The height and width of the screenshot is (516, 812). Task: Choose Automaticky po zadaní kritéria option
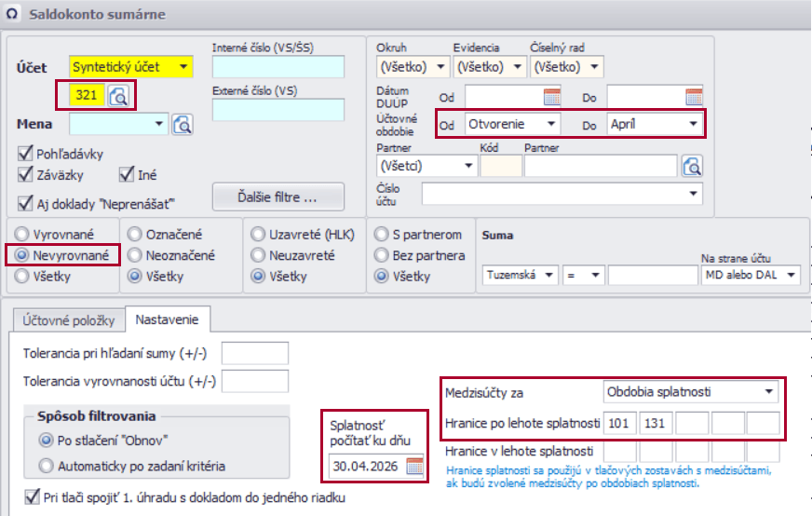[46, 466]
